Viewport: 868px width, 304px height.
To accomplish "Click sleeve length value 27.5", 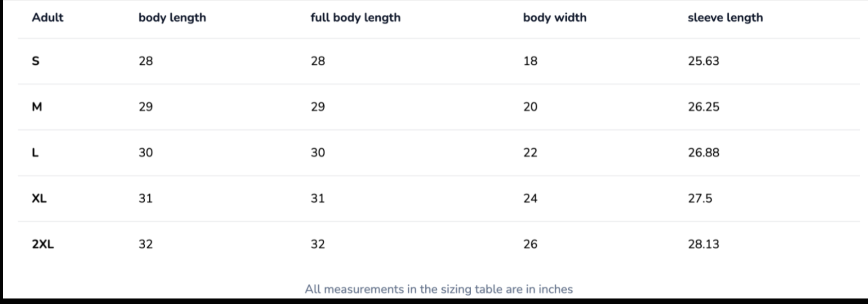I will (x=699, y=198).
